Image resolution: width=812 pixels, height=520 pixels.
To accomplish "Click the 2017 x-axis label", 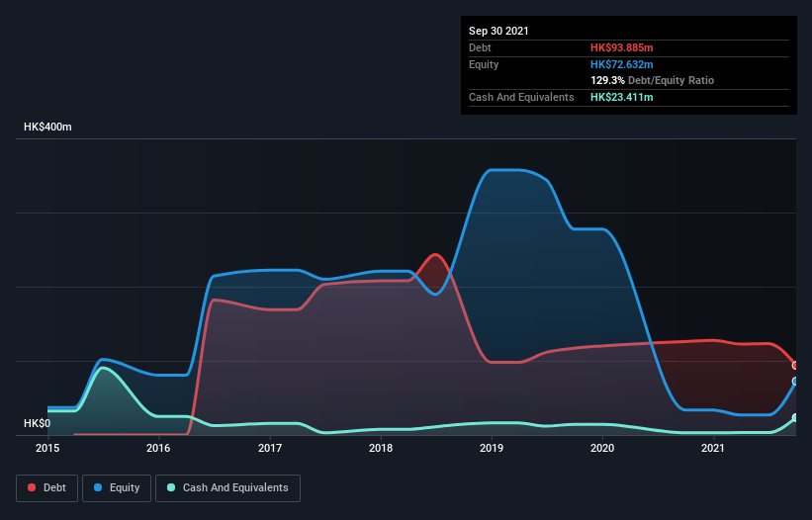I will pos(270,448).
